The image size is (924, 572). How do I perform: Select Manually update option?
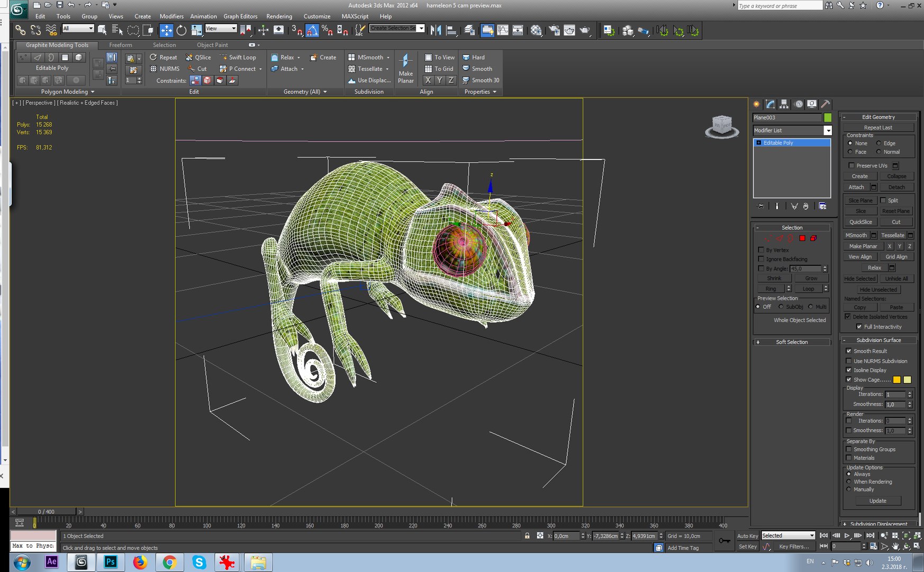point(849,489)
